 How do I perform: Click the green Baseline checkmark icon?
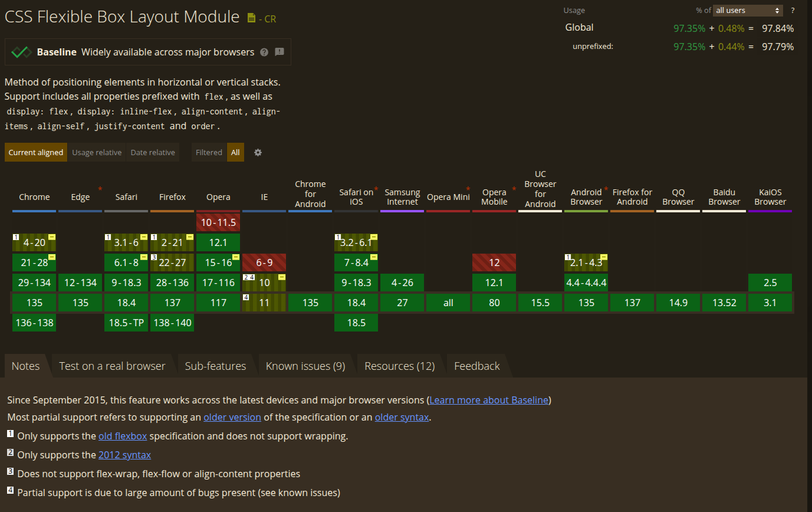21,52
